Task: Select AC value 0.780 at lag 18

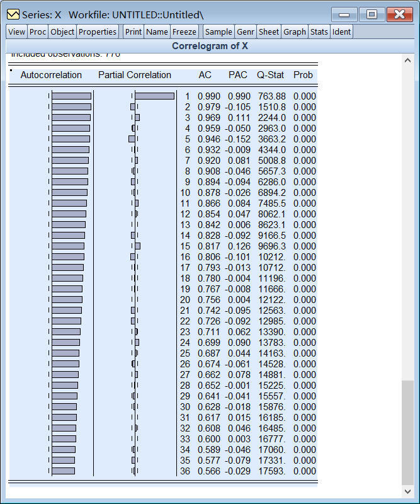Action: coord(209,278)
